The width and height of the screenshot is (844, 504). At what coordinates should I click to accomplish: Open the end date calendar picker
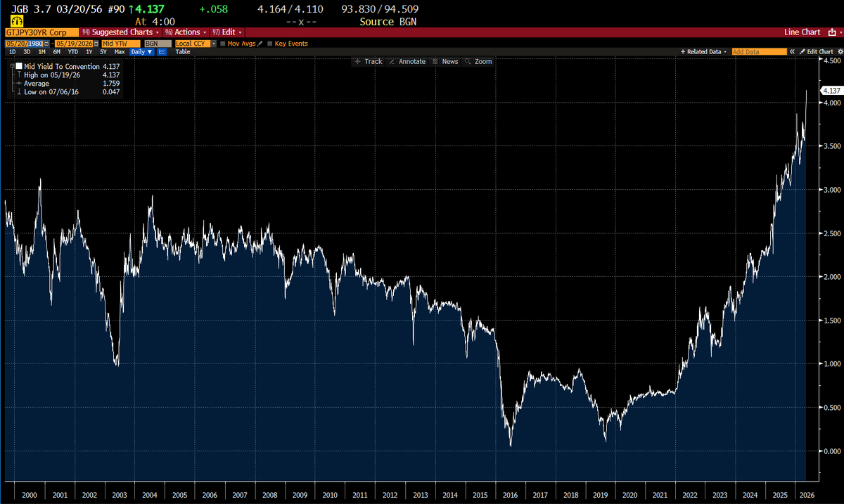pos(97,43)
